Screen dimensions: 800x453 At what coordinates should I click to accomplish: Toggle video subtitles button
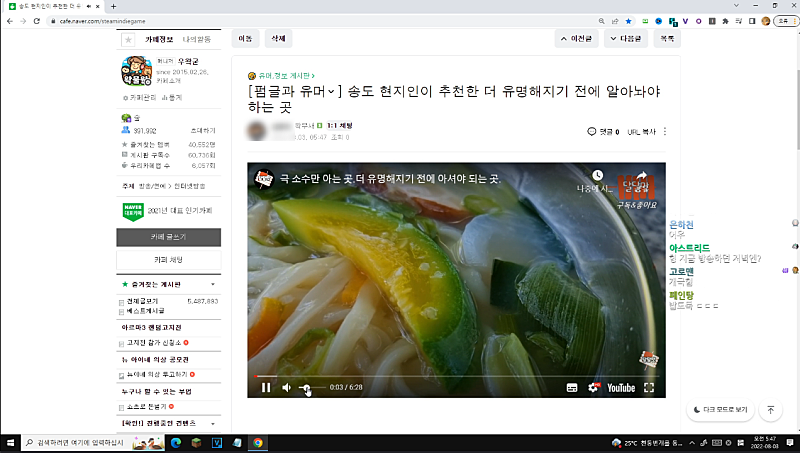coord(572,388)
